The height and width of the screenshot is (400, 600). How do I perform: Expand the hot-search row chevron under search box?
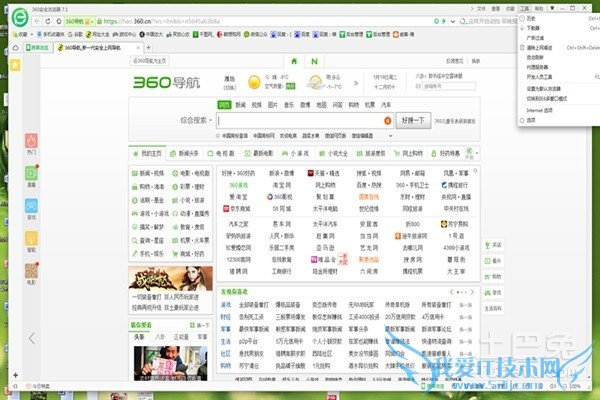[x=390, y=136]
